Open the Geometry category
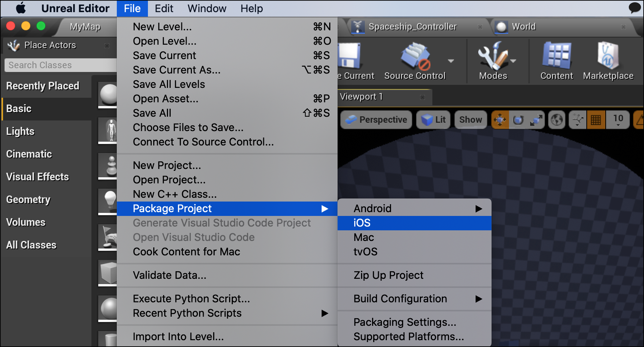 click(46, 200)
